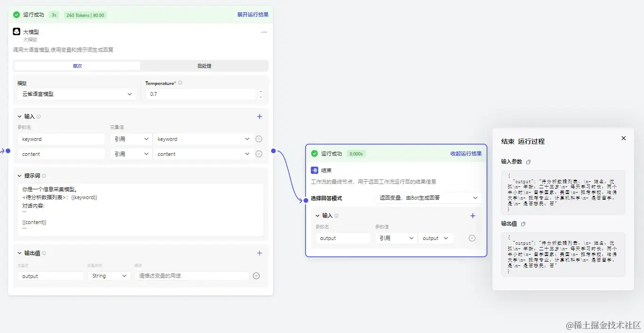This screenshot has height=333, width=644.
Task: Open the 选择回答模式 dropdown
Action: [x=428, y=198]
